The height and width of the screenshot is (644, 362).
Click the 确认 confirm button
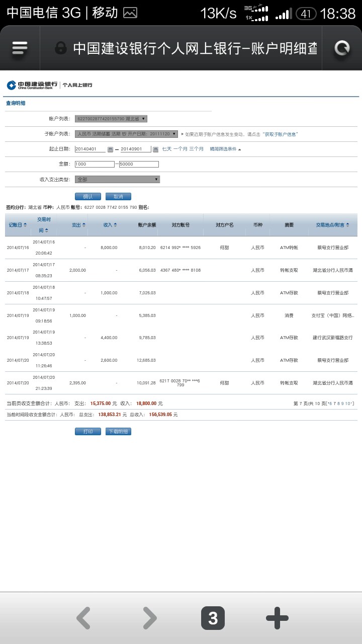click(x=87, y=197)
